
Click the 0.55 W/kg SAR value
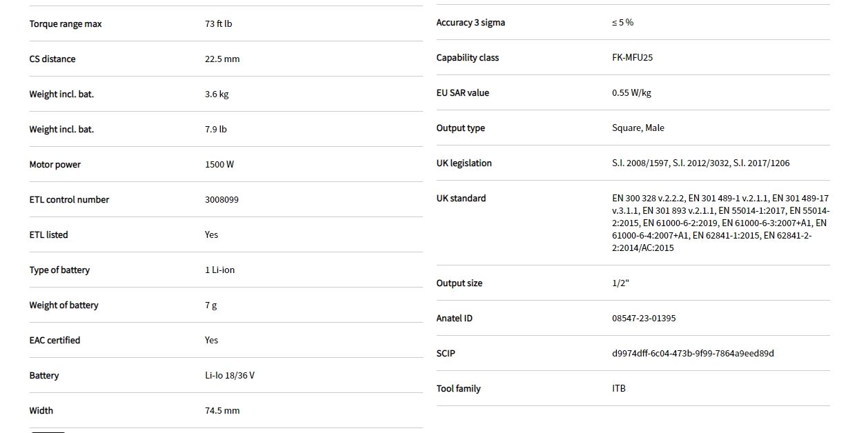point(631,93)
